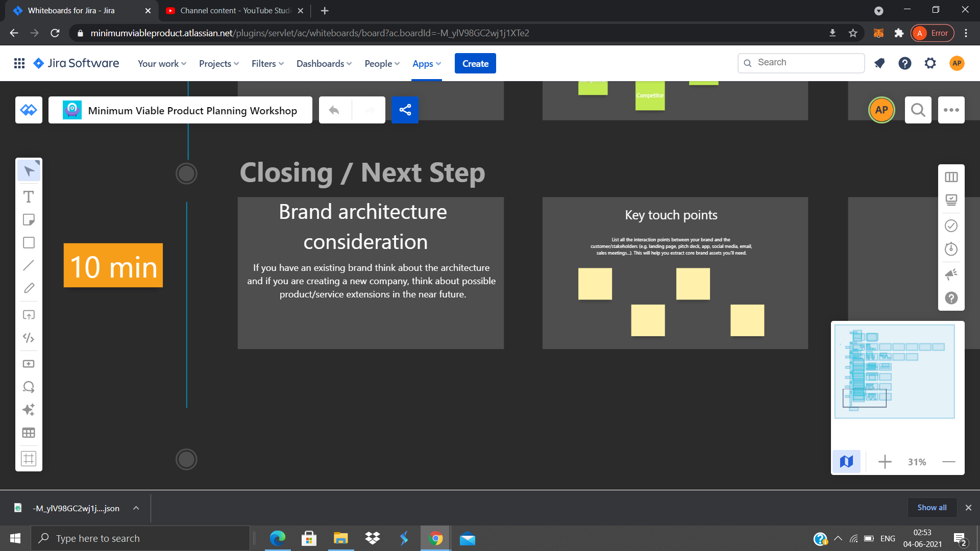
Task: Expand the Projects dropdown
Action: click(218, 63)
